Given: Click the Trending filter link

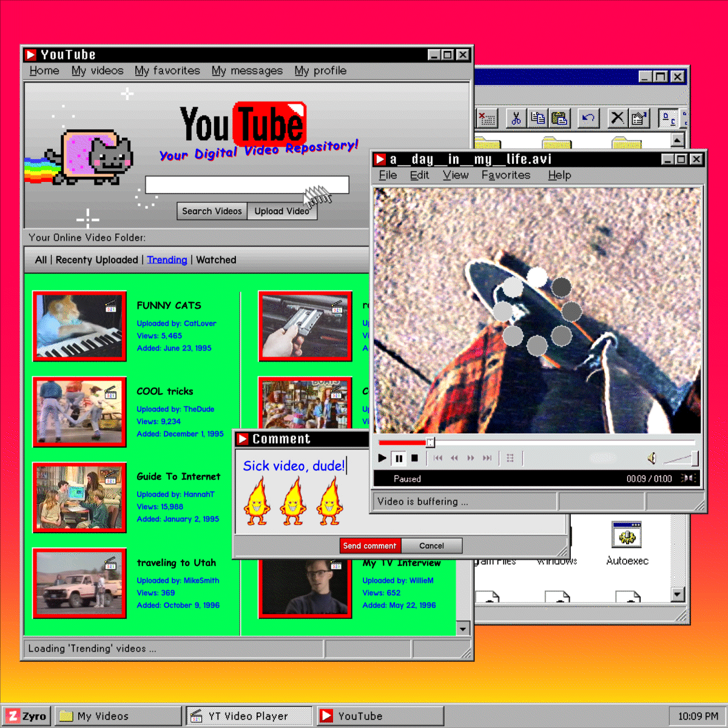Looking at the screenshot, I should pos(167,260).
